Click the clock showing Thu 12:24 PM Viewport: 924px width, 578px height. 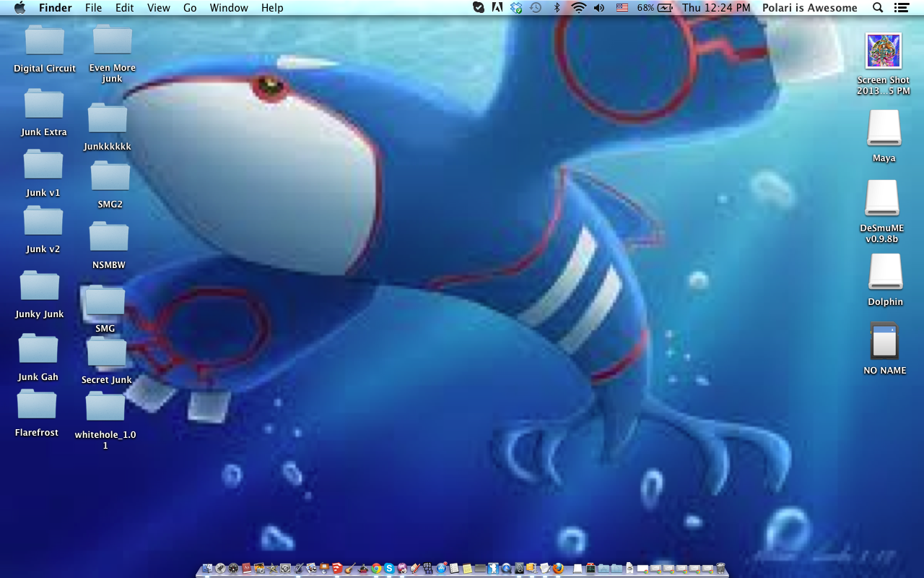tap(715, 8)
